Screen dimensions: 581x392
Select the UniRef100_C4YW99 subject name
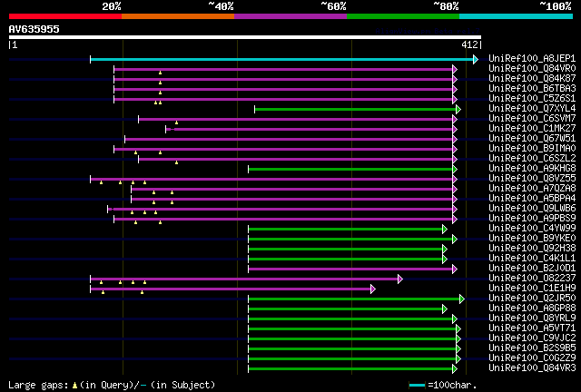tap(532, 229)
